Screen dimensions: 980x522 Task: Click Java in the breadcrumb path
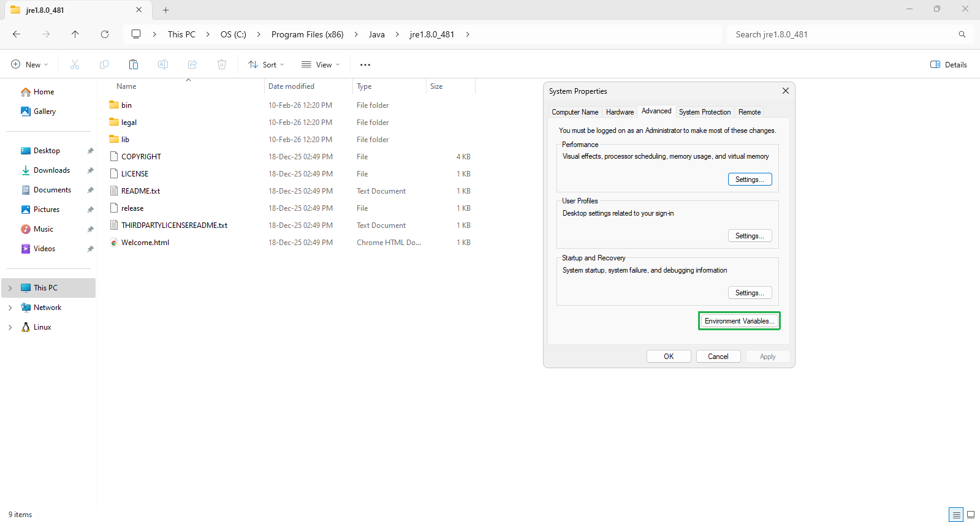[377, 34]
